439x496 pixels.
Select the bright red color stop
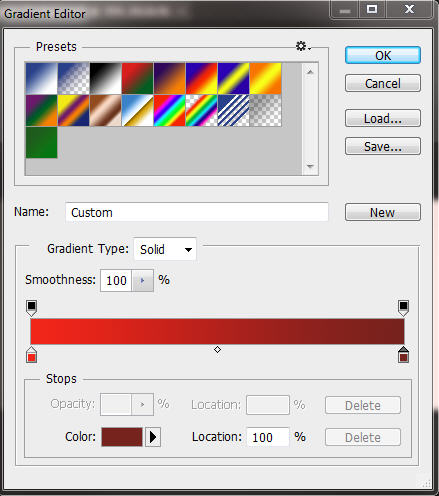[31, 355]
